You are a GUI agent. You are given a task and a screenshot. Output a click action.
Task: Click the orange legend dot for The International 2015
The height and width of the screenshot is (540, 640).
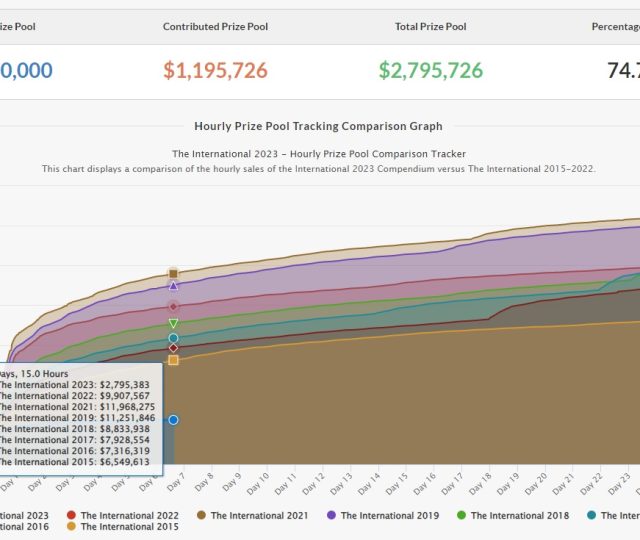[x=71, y=526]
